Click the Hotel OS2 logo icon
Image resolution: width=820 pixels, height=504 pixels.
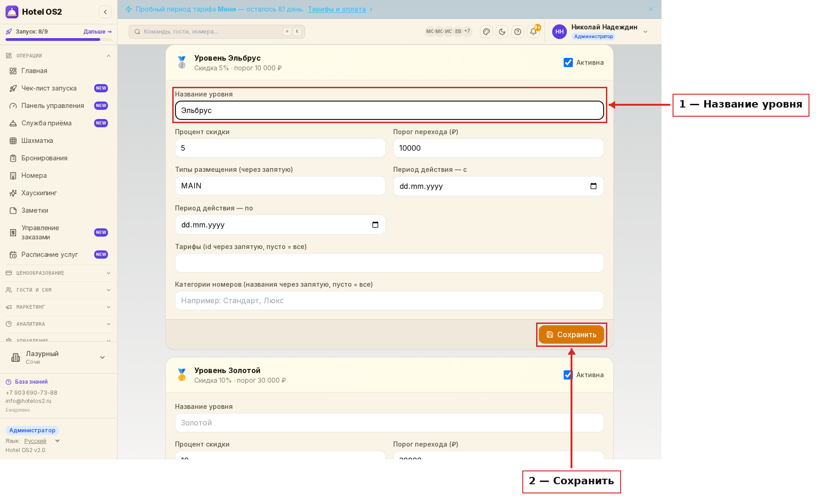click(12, 12)
